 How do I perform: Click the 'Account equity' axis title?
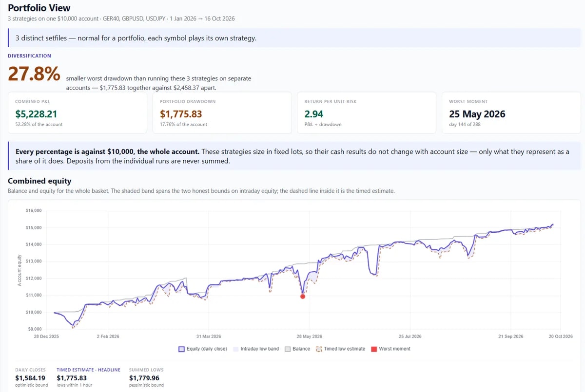(x=19, y=270)
